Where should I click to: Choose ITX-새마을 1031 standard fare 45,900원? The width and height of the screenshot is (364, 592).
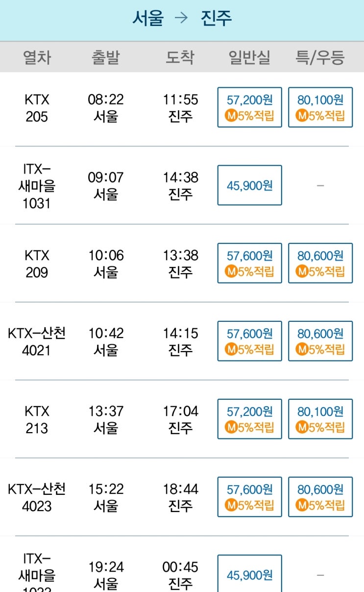[250, 185]
